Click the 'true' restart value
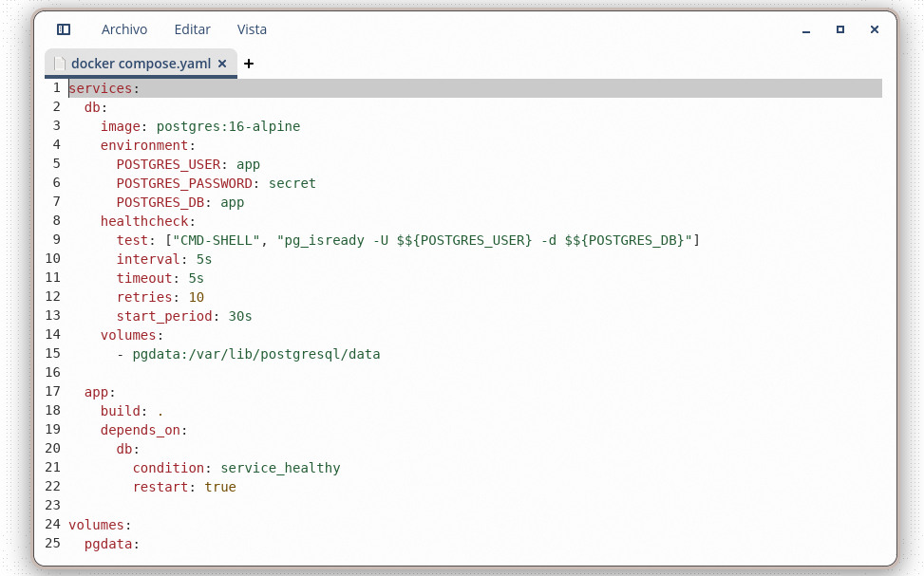The width and height of the screenshot is (924, 576). coord(220,487)
